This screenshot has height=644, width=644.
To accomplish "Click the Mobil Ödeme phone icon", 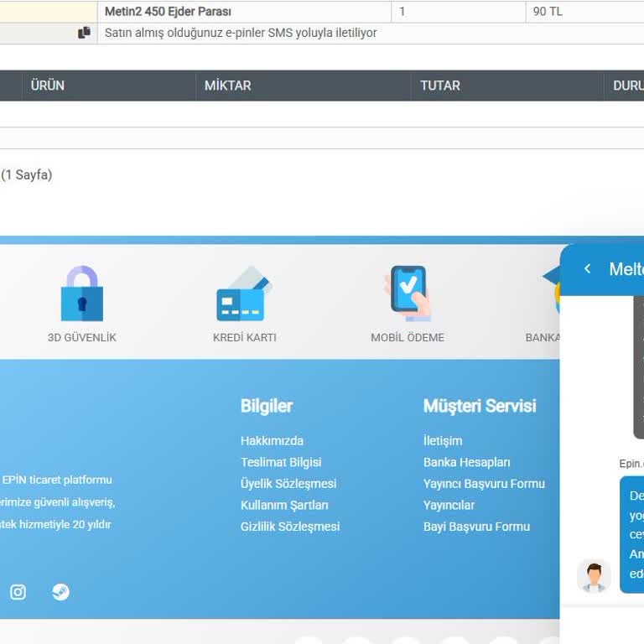I will click(408, 293).
